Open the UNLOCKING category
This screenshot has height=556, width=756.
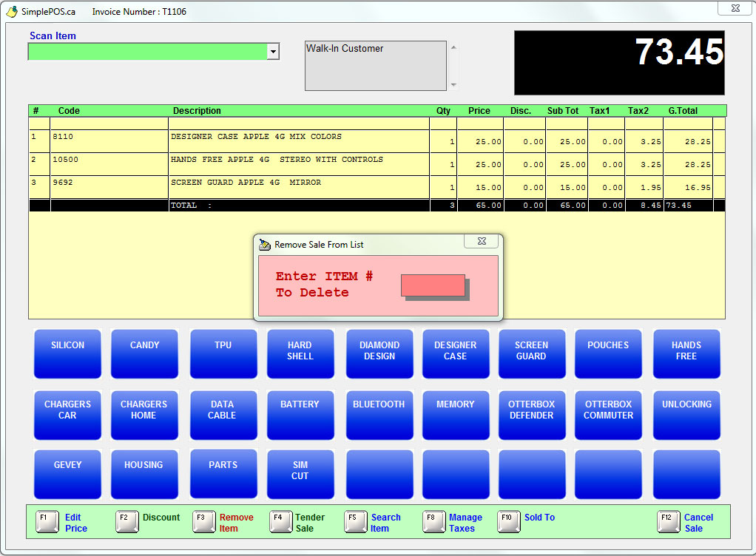click(x=686, y=415)
